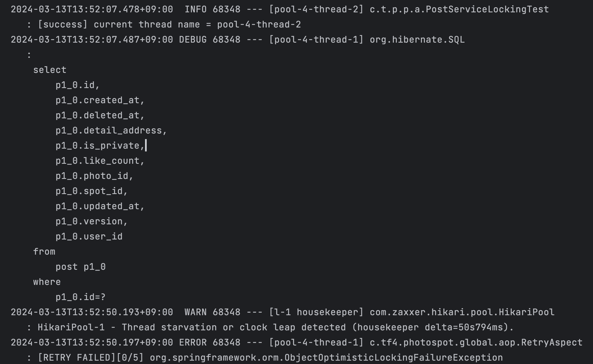593x364 pixels.
Task: Click the ERROR log level label
Action: [193, 342]
